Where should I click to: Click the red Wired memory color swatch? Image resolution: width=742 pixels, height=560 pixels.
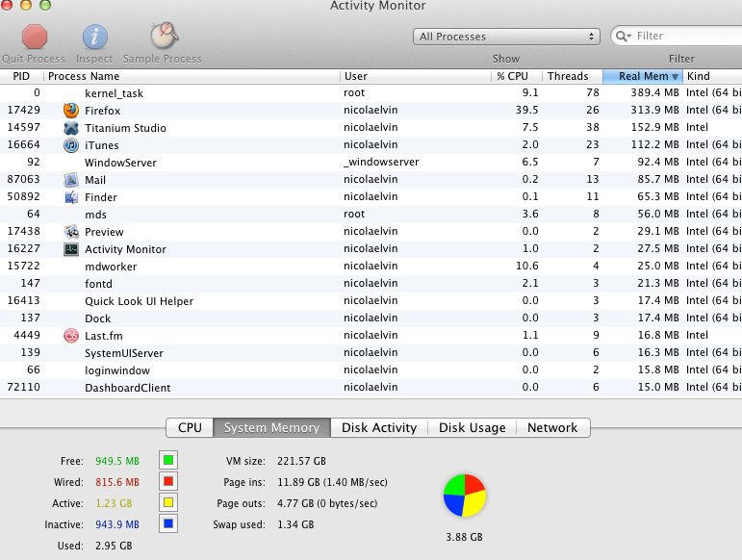168,481
